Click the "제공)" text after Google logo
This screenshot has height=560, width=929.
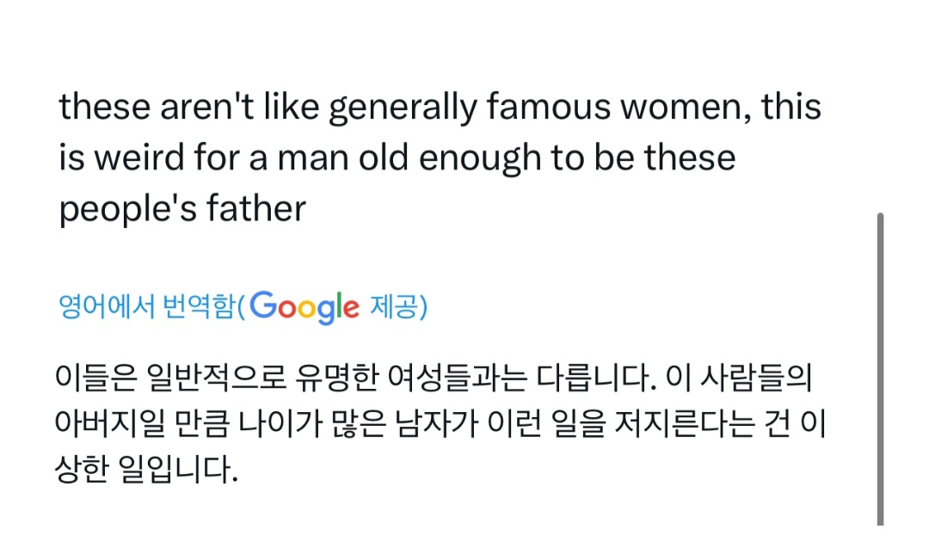(398, 307)
